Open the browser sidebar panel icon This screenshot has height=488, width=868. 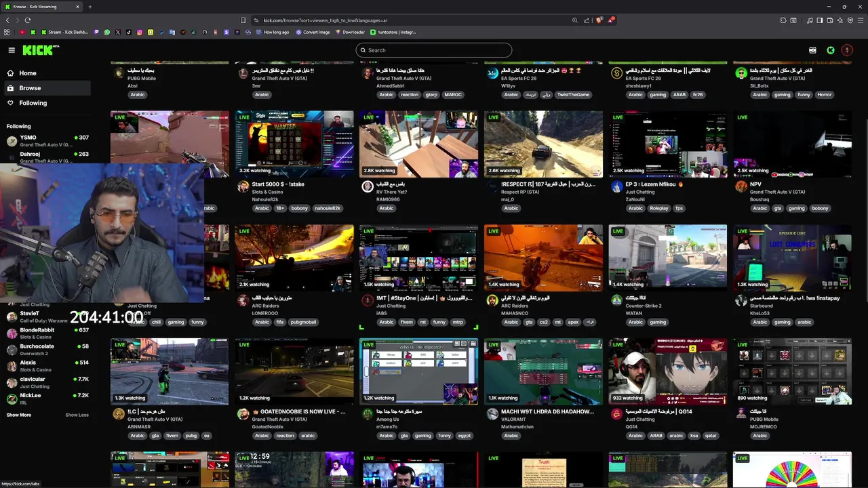[x=820, y=20]
